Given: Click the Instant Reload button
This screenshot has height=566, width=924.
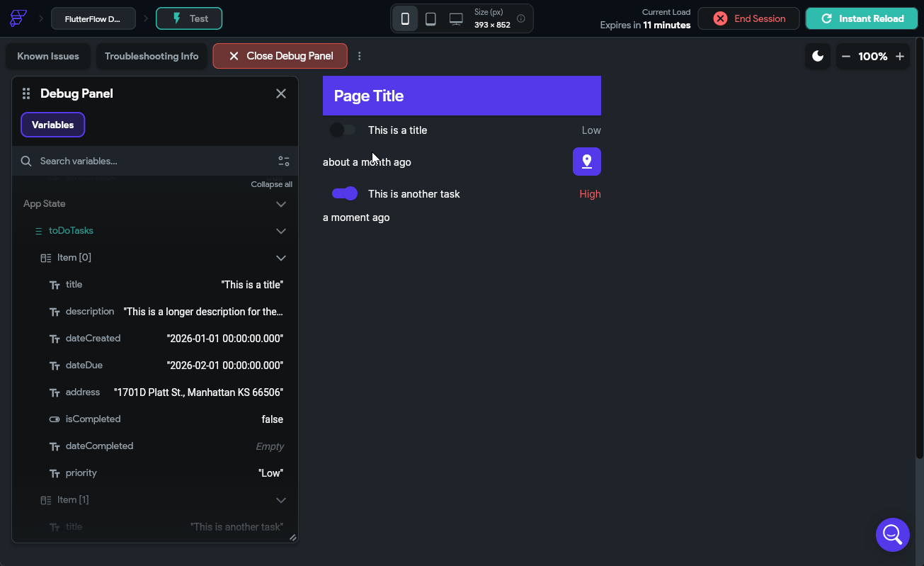Looking at the screenshot, I should point(862,18).
